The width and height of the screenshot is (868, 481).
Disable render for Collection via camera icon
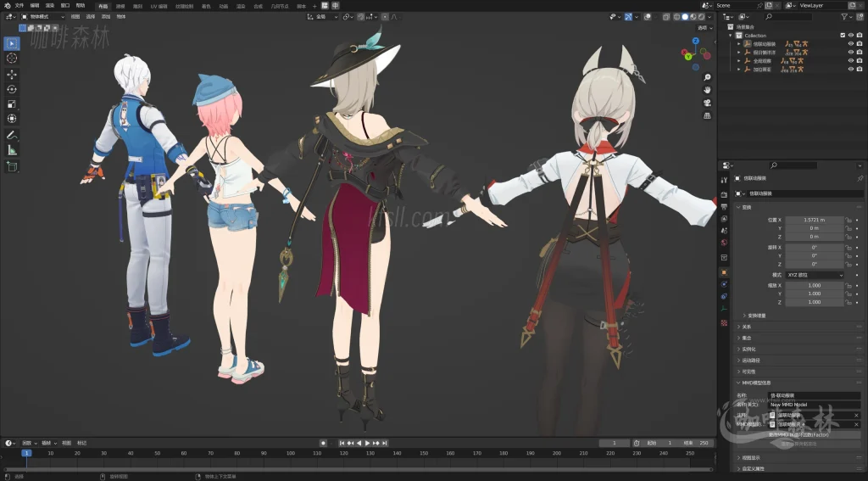(860, 36)
